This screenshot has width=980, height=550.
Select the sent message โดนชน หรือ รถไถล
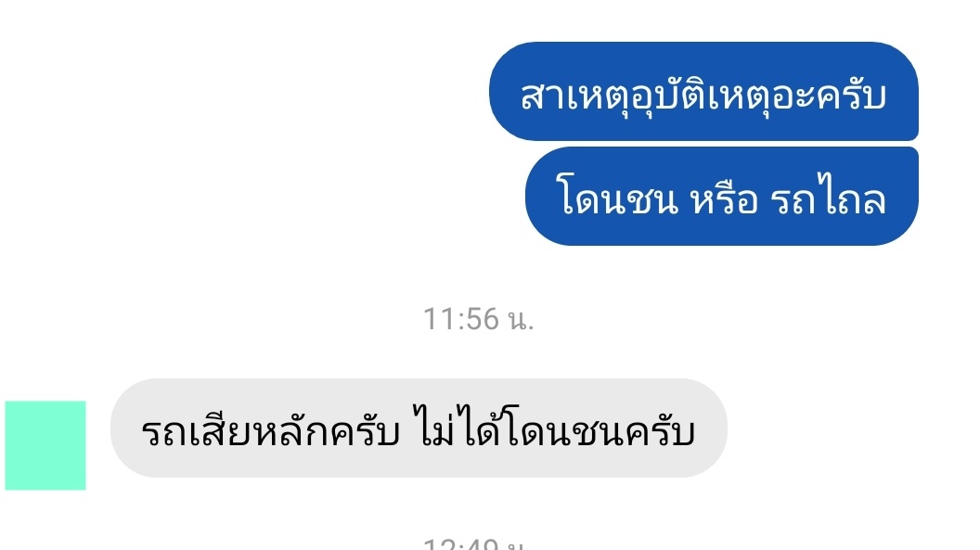tap(722, 196)
